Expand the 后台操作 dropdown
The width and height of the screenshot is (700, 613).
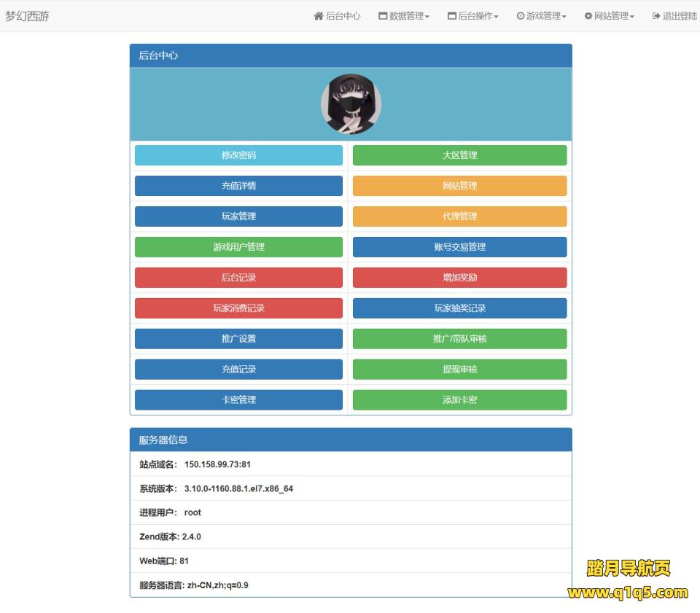pos(474,15)
